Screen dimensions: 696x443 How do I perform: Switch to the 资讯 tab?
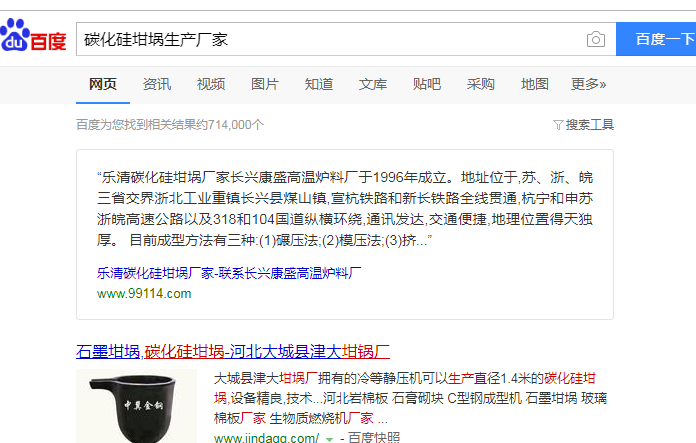tap(157, 84)
